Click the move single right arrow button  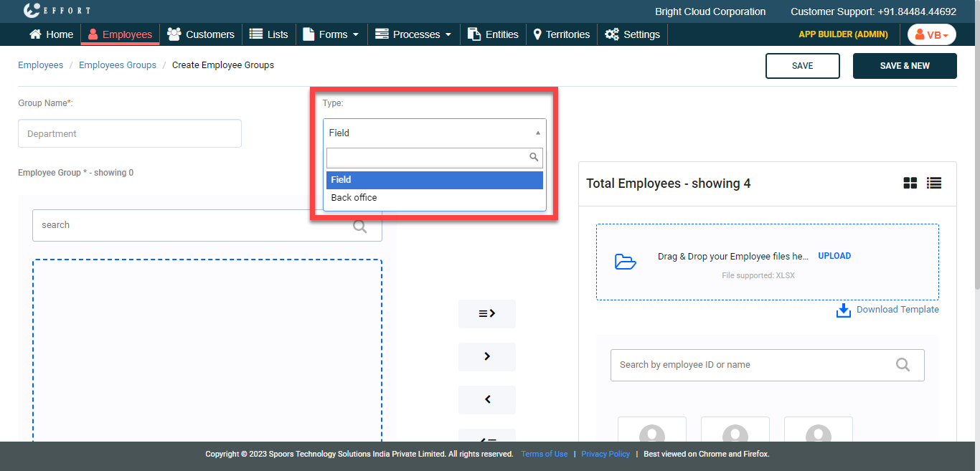pos(487,356)
